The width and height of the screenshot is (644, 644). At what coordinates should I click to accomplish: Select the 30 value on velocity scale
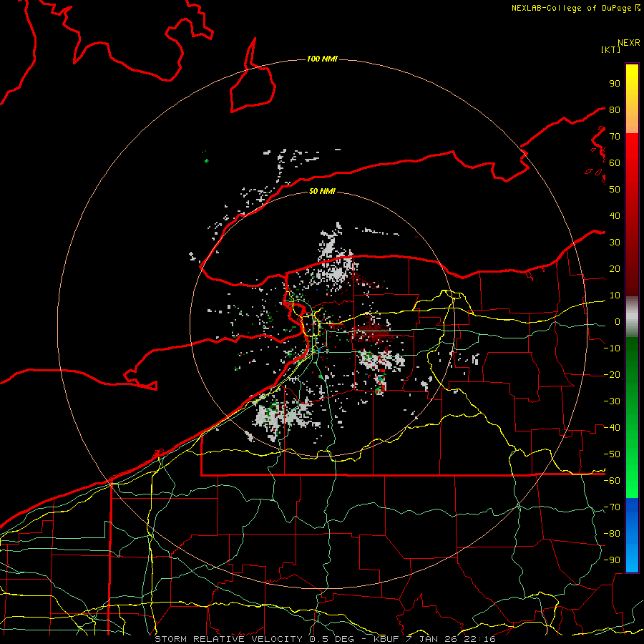(615, 243)
